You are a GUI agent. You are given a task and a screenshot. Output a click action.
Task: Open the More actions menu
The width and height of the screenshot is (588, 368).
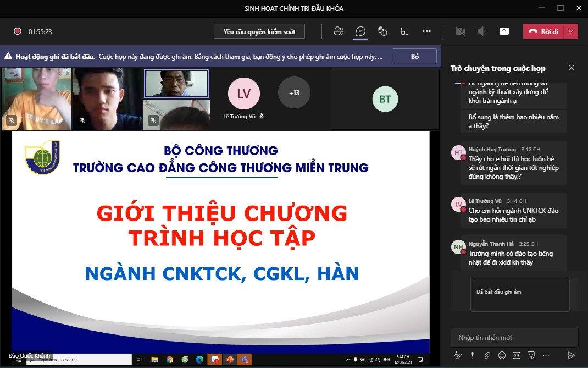(426, 31)
